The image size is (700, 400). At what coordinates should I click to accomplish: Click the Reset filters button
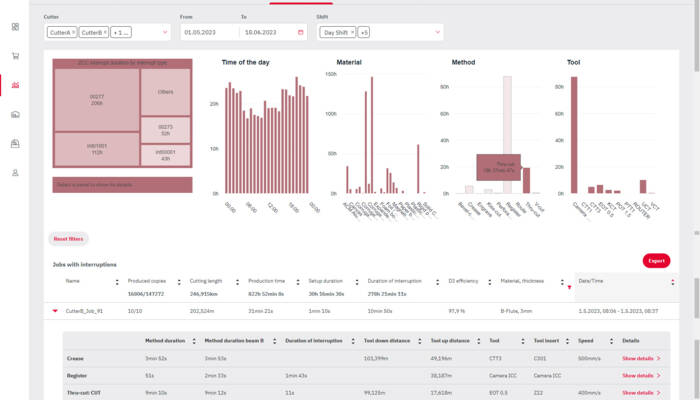(x=70, y=239)
